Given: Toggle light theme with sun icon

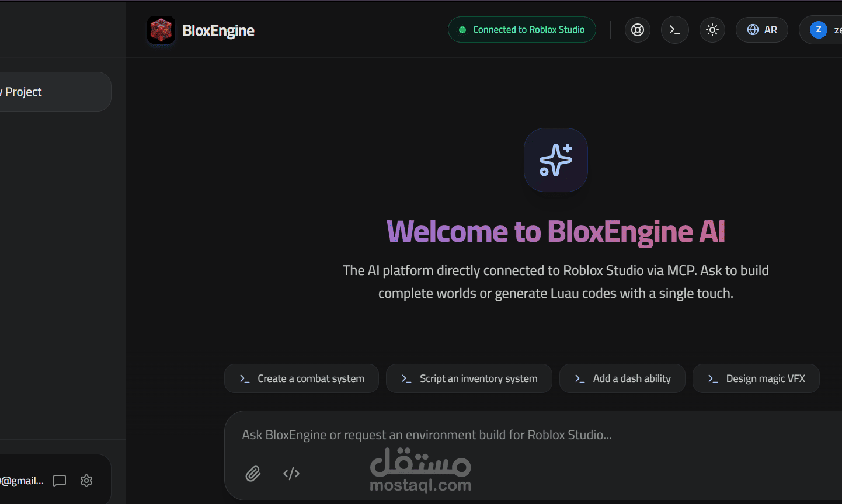Looking at the screenshot, I should [x=712, y=30].
